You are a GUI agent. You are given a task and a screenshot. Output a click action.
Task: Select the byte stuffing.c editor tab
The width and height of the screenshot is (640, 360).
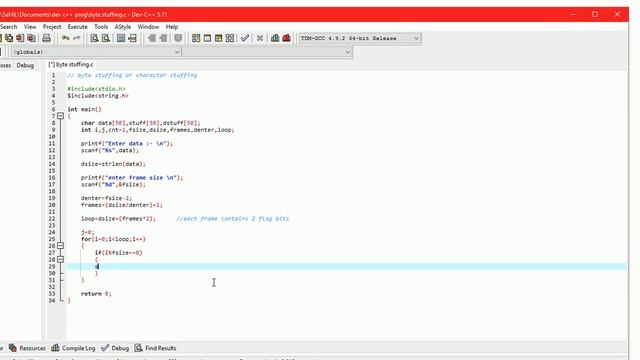(71, 64)
